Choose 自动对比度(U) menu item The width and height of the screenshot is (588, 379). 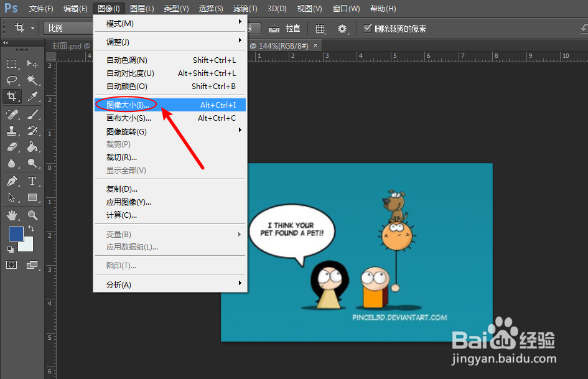point(170,73)
